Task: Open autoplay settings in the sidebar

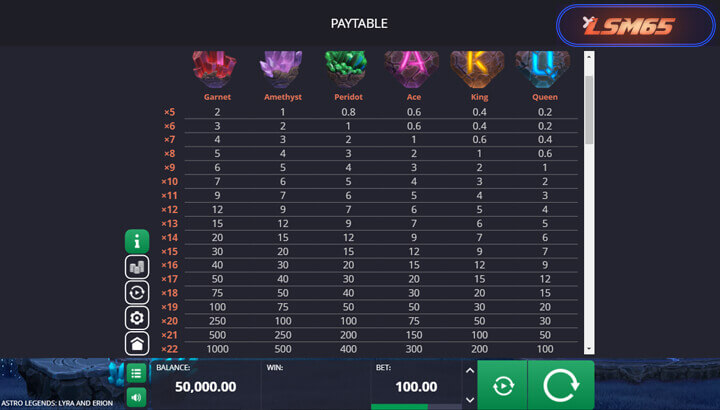Action: pos(137,293)
